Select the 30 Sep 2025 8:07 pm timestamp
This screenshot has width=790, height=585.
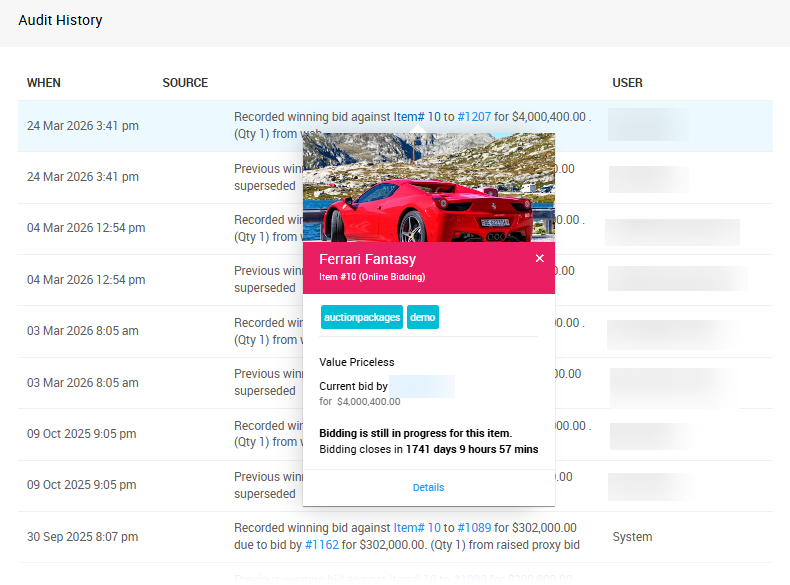pyautogui.click(x=83, y=537)
